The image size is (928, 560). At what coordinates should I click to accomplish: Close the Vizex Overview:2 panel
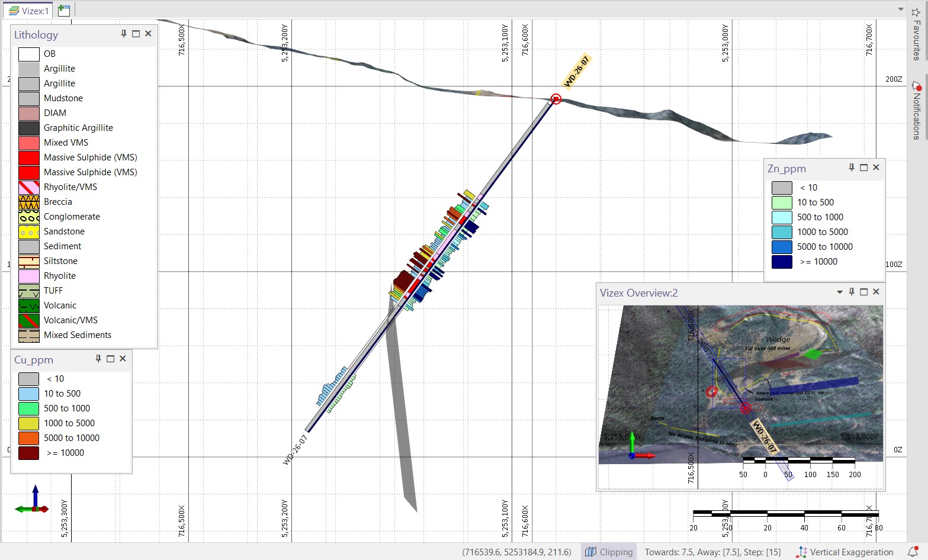coord(876,292)
